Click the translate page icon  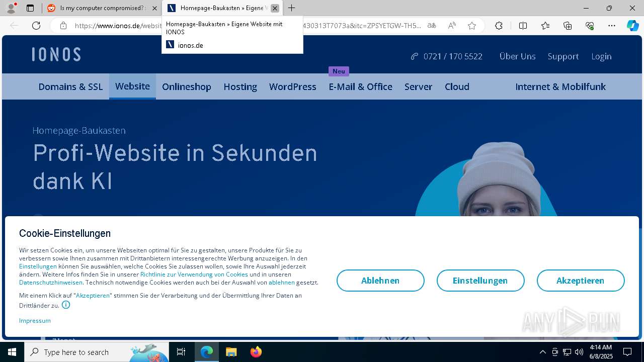432,26
